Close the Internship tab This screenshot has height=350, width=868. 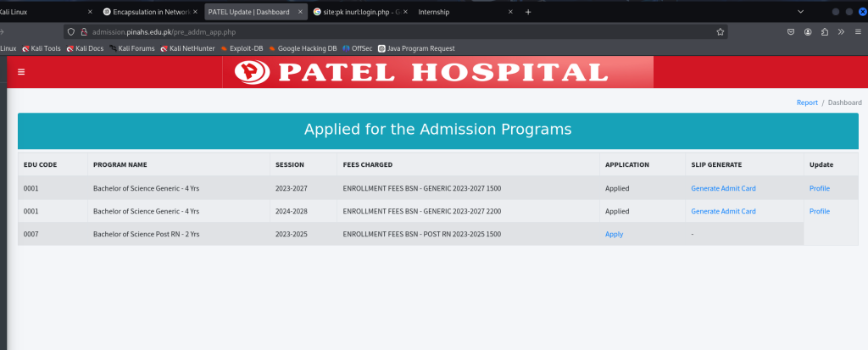click(x=510, y=12)
